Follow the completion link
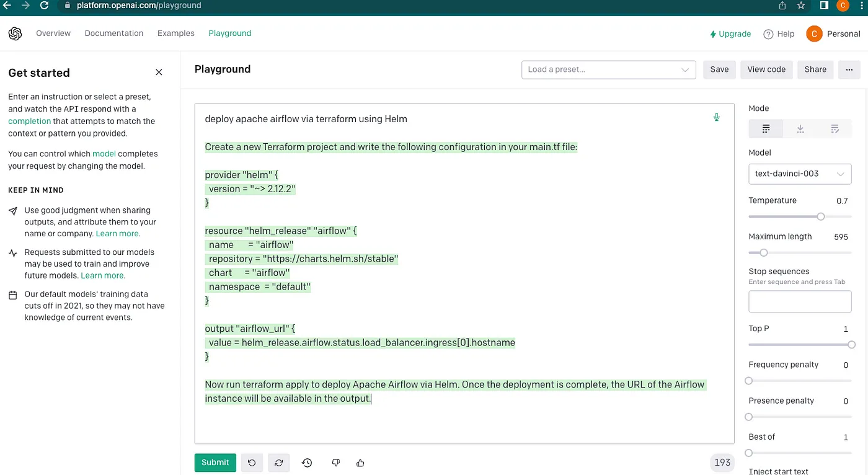Viewport: 868px width, 475px height. 30,121
